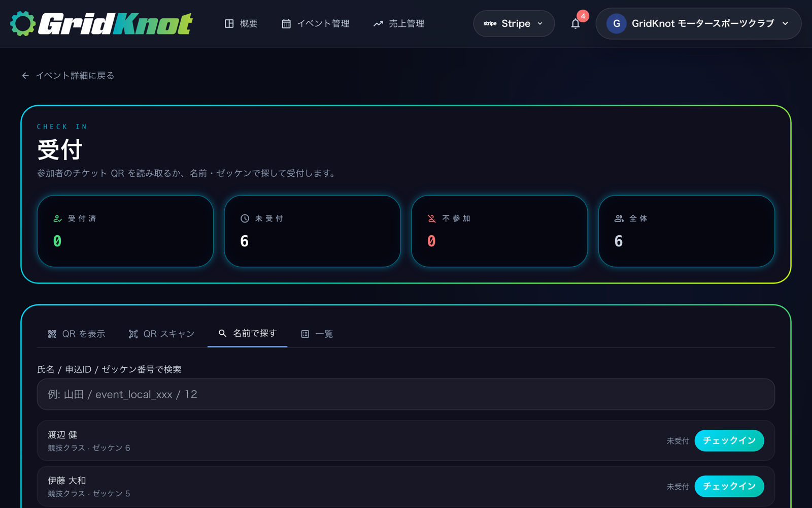Click the 競技クラス · ゼッケン 6 label
The image size is (812, 508).
point(89,448)
